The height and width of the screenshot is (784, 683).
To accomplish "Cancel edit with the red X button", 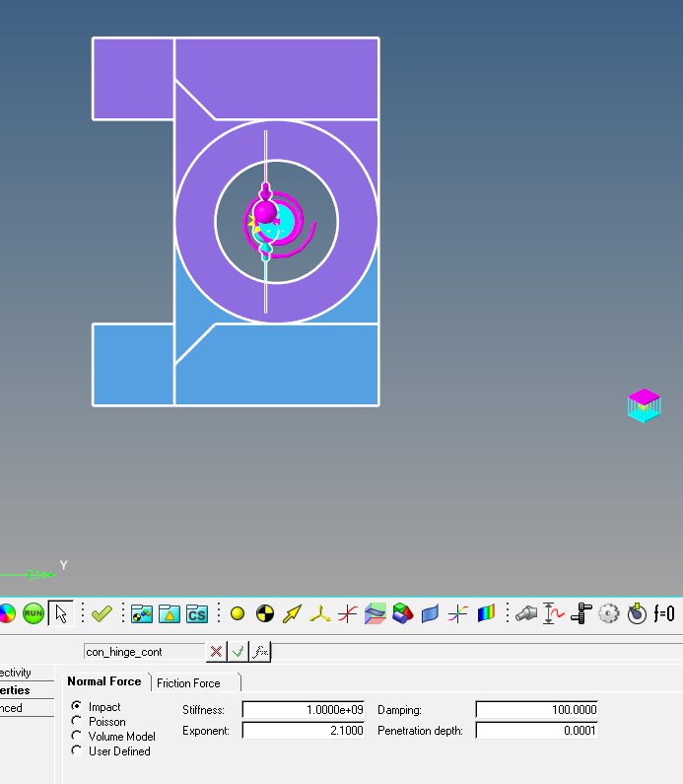I will pos(216,652).
